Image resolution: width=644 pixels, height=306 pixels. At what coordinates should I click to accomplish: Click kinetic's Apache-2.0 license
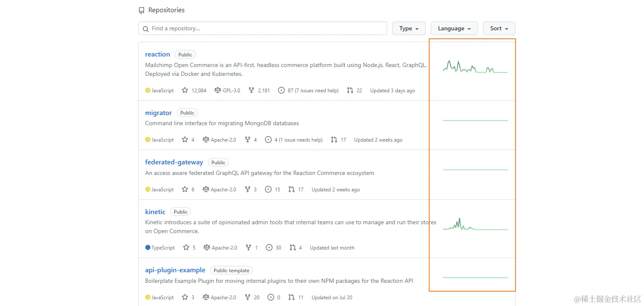pyautogui.click(x=220, y=247)
